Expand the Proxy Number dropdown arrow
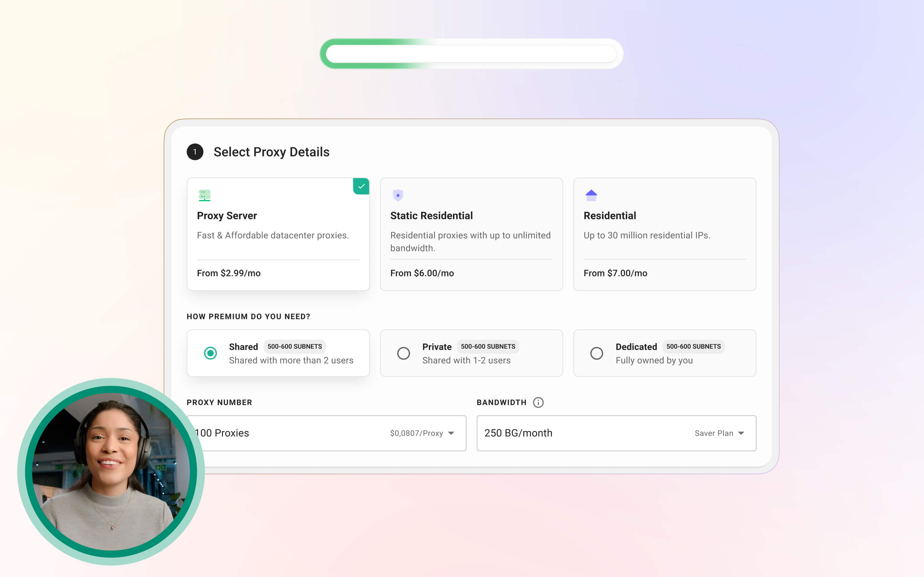 [x=451, y=433]
